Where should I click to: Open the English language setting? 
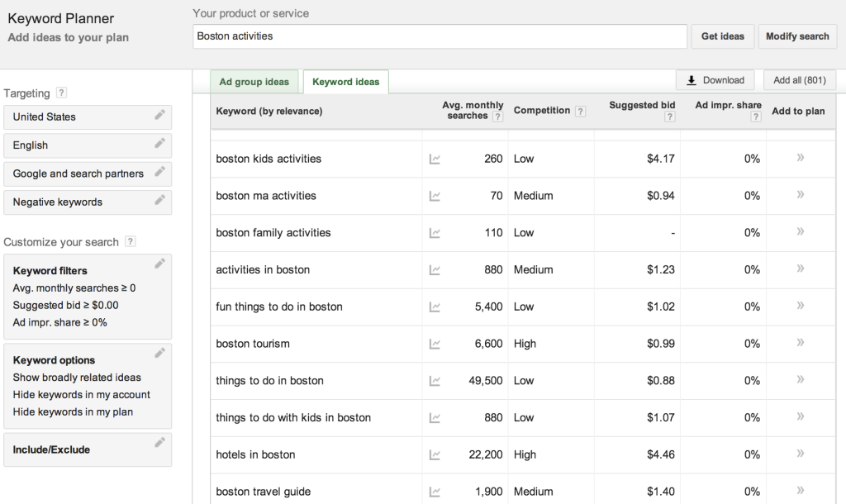tap(88, 145)
